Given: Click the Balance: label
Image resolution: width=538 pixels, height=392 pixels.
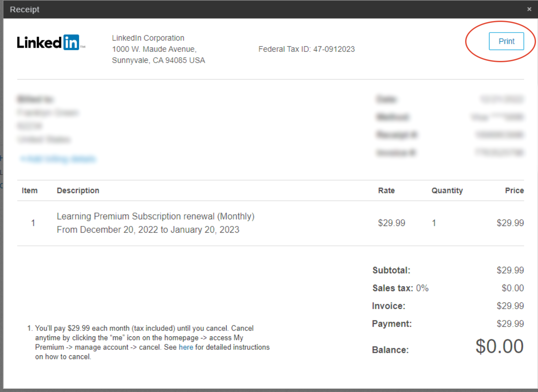Looking at the screenshot, I should [390, 350].
